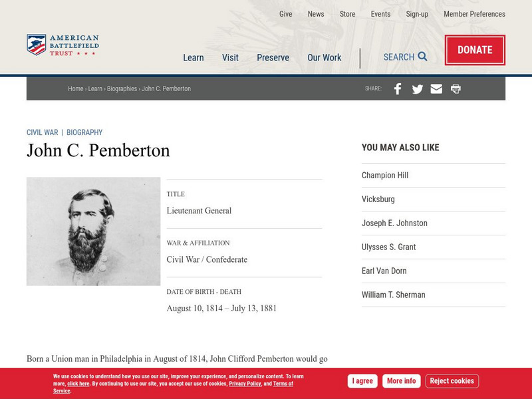Click the DONATE button

click(x=474, y=50)
